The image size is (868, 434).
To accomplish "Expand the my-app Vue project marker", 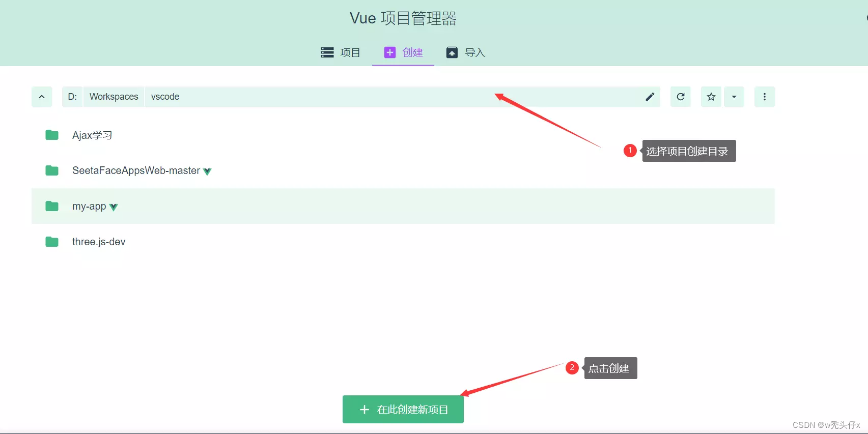I will (114, 207).
